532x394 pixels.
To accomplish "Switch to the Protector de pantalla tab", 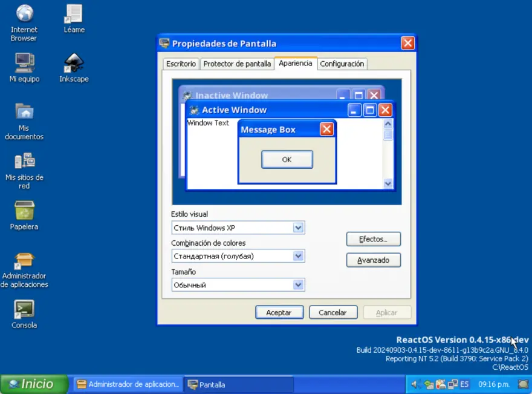I will pos(237,64).
